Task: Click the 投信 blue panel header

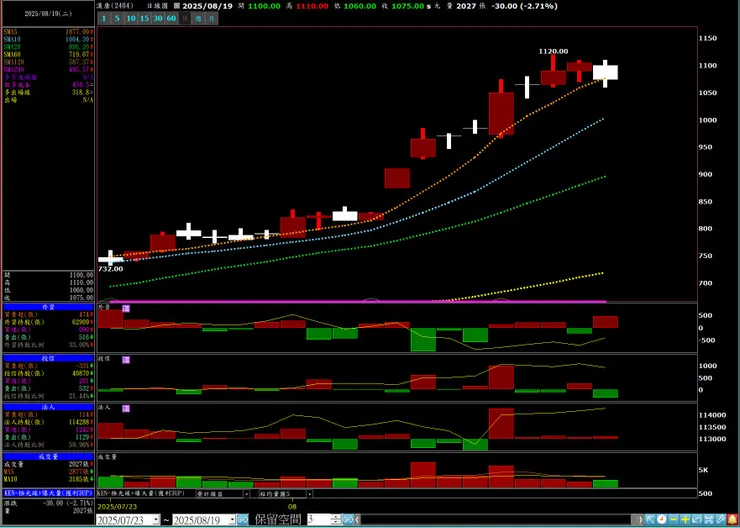Action: [x=48, y=358]
